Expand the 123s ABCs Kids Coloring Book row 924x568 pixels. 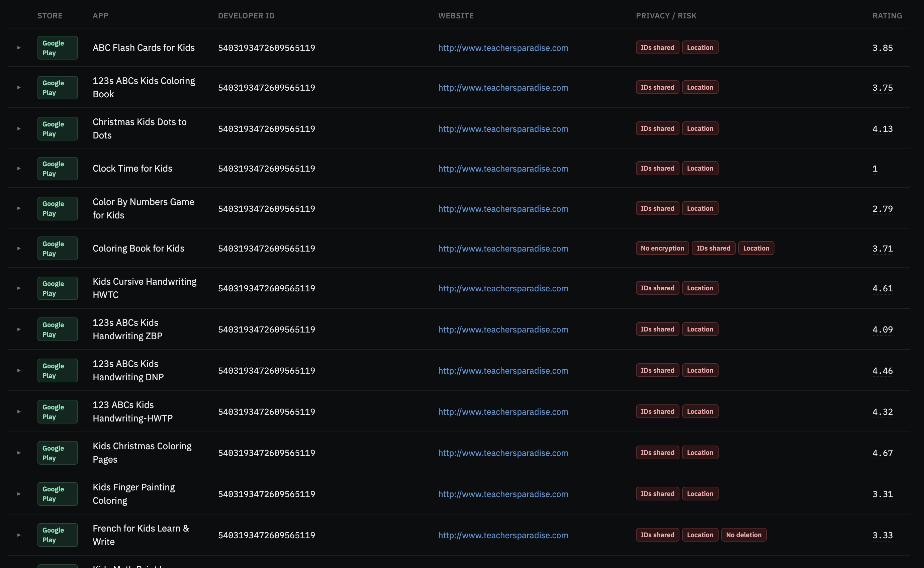pyautogui.click(x=19, y=88)
